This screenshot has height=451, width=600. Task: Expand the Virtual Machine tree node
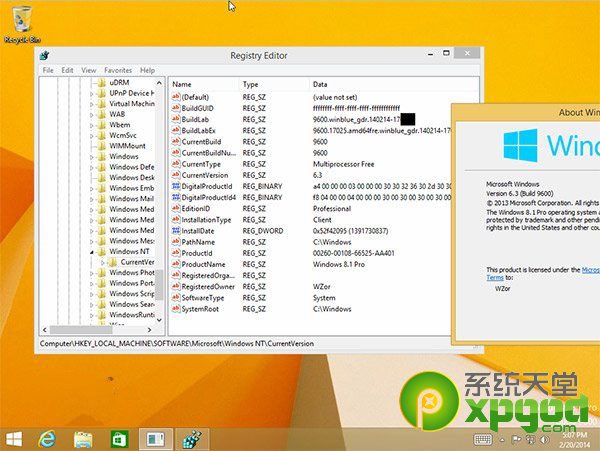[x=91, y=104]
